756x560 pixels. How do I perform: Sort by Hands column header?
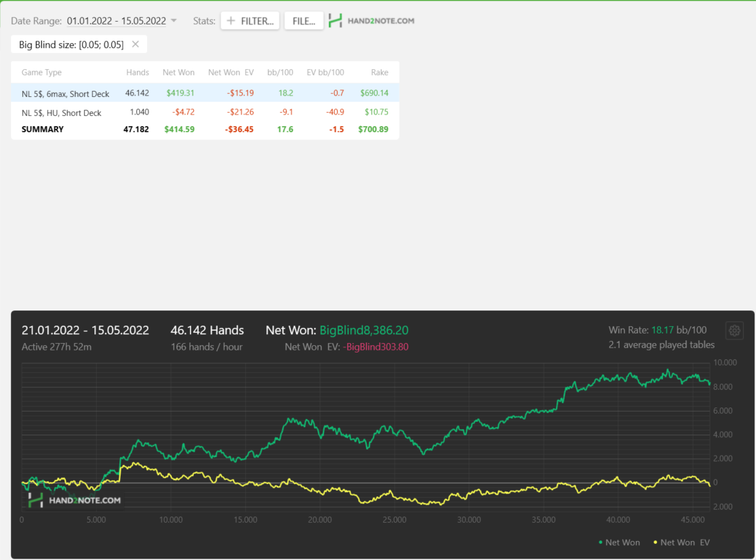pyautogui.click(x=138, y=73)
